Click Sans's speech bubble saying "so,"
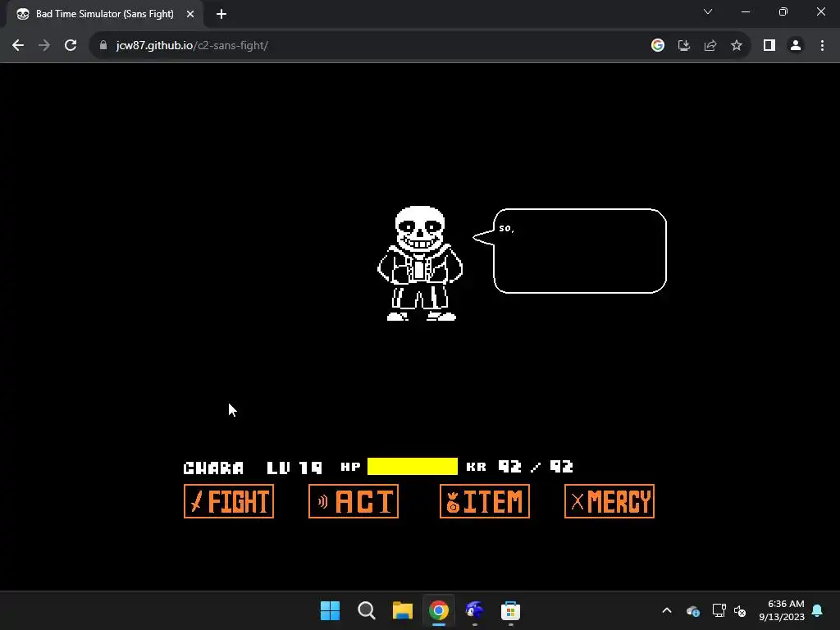Viewport: 840px width, 630px height. click(571, 251)
